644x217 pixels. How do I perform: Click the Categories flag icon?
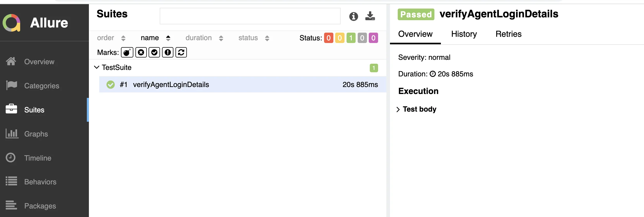tap(11, 85)
